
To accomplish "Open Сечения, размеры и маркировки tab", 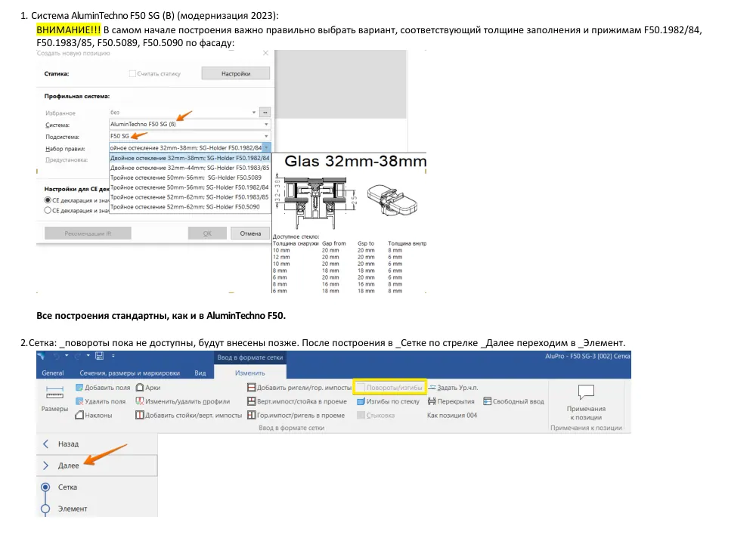I will pyautogui.click(x=130, y=373).
